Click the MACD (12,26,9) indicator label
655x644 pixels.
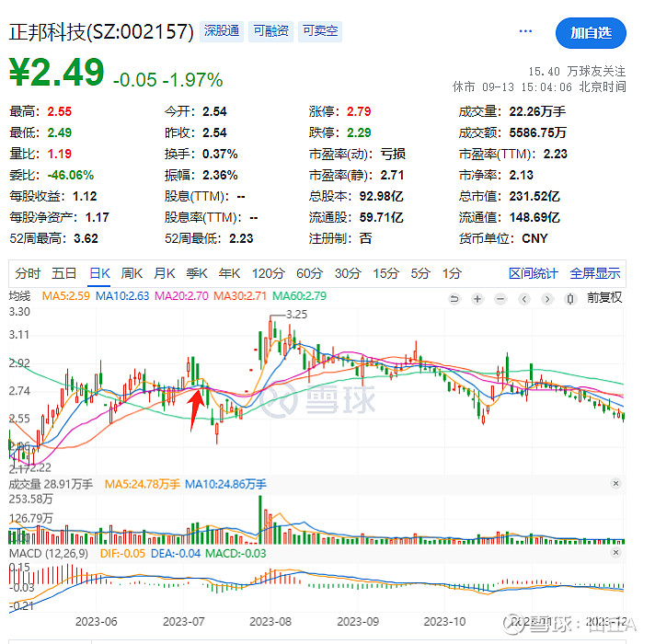[49, 554]
